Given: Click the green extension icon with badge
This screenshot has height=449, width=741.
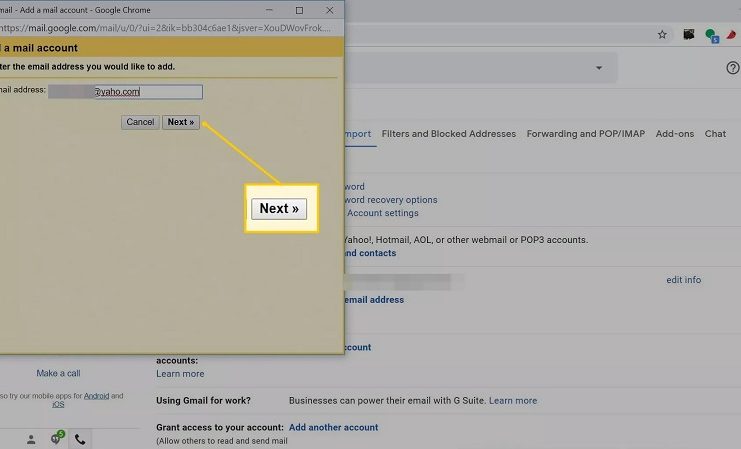Looking at the screenshot, I should point(711,35).
